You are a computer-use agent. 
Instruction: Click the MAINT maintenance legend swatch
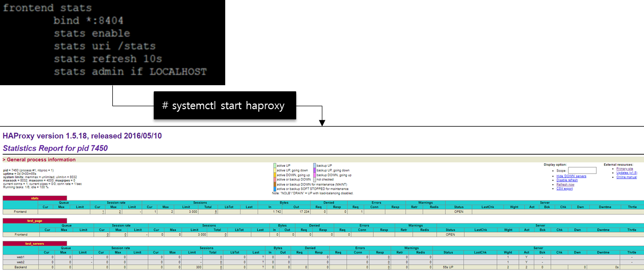274,184
